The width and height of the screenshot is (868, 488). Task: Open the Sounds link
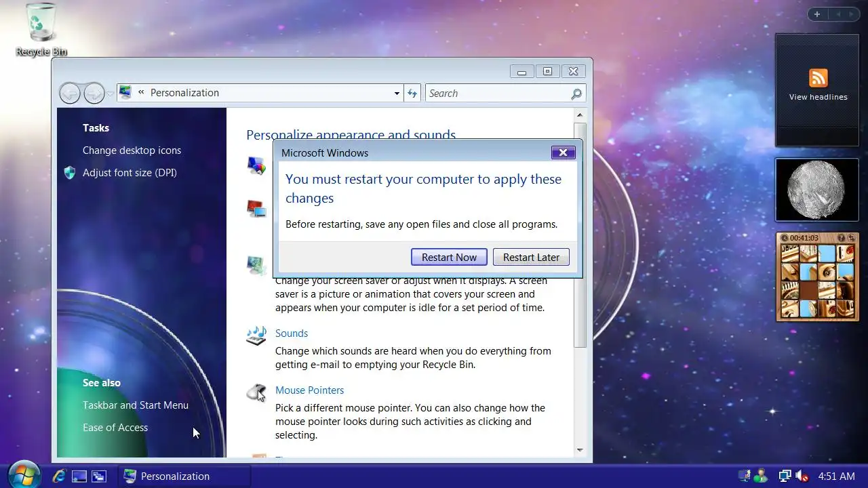pos(292,333)
